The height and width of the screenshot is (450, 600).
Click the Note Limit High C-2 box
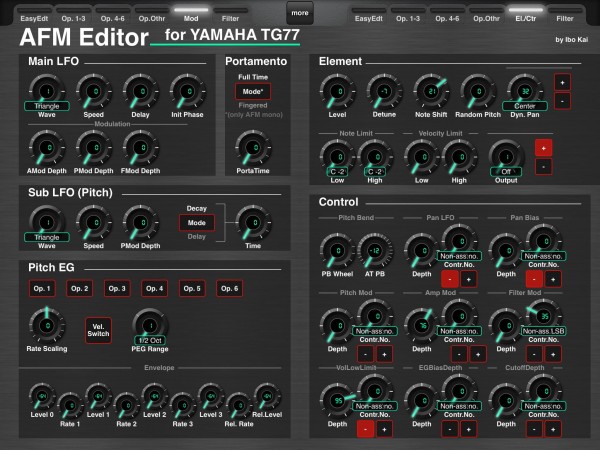(x=375, y=172)
